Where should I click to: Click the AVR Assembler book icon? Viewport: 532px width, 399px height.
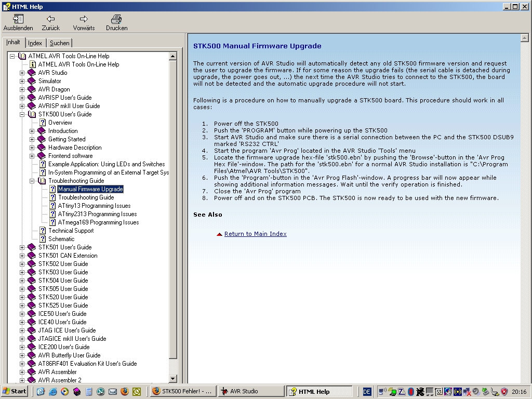point(32,372)
